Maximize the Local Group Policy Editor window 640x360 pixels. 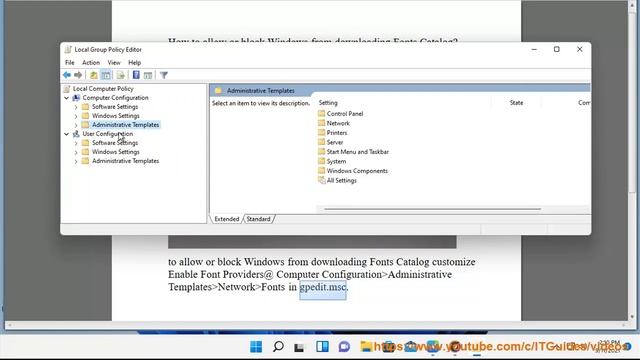[x=557, y=49]
